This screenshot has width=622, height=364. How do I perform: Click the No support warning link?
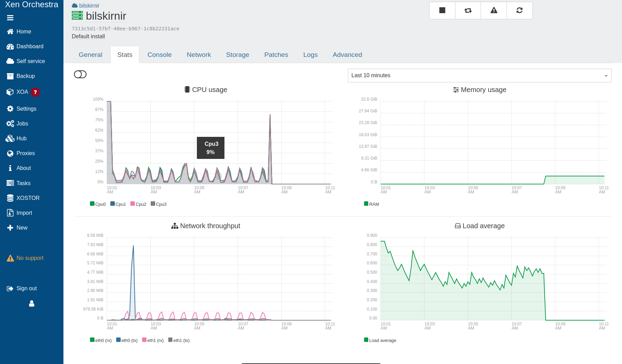pos(25,258)
